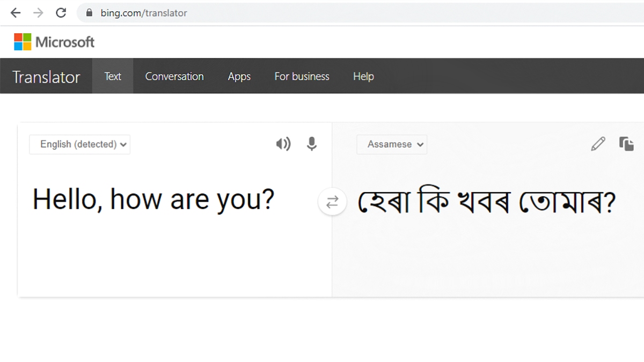
Task: Open the pencil edit icon on translation
Action: [x=598, y=144]
